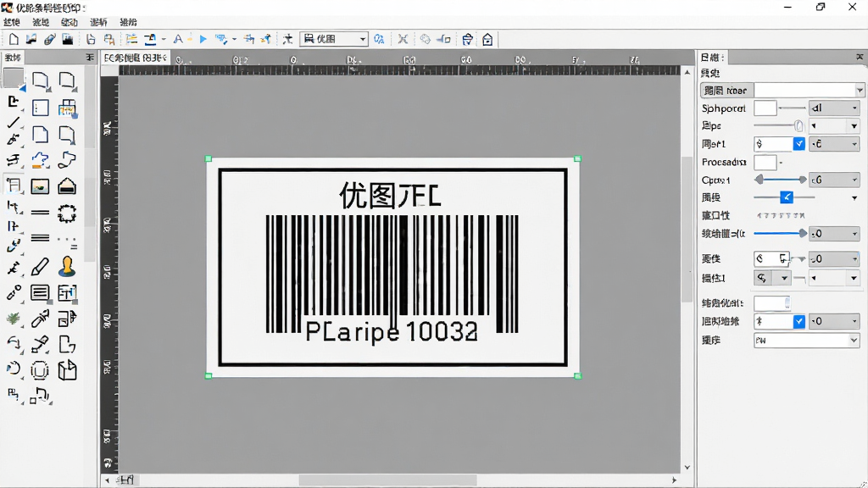Screen dimensions: 868x488
Task: Switch to the document tab above the ruler
Action: pyautogui.click(x=135, y=58)
